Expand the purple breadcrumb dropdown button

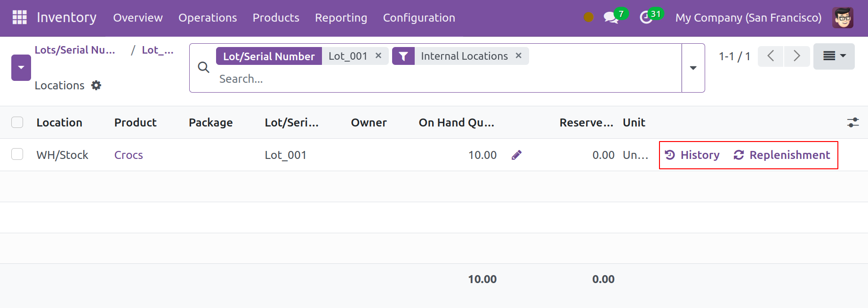[21, 68]
